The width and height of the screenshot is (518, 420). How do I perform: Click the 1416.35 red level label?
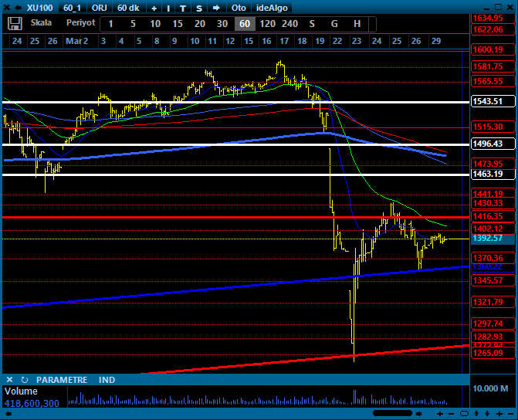493,216
